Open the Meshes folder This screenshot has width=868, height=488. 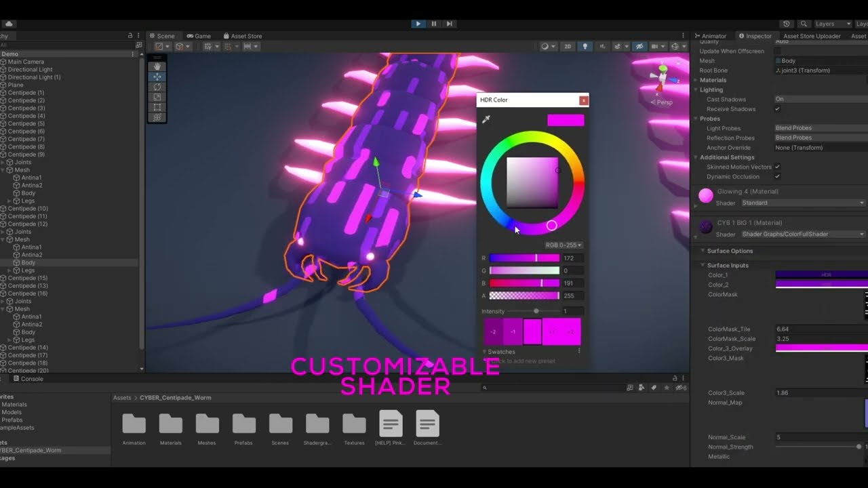(x=207, y=428)
